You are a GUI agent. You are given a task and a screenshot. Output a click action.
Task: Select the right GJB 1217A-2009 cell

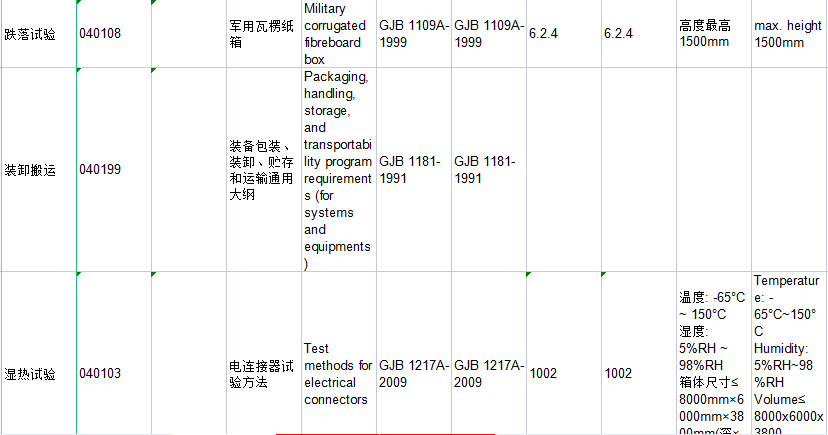click(489, 374)
